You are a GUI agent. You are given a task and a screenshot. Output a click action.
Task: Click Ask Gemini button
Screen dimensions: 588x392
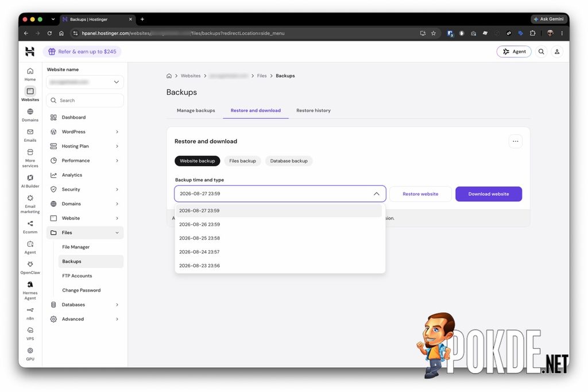[x=548, y=19]
